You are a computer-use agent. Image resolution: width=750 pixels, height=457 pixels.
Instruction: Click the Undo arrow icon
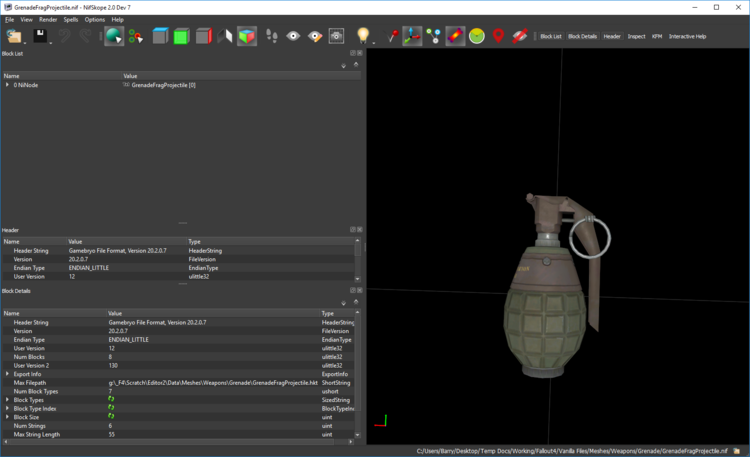pos(64,36)
